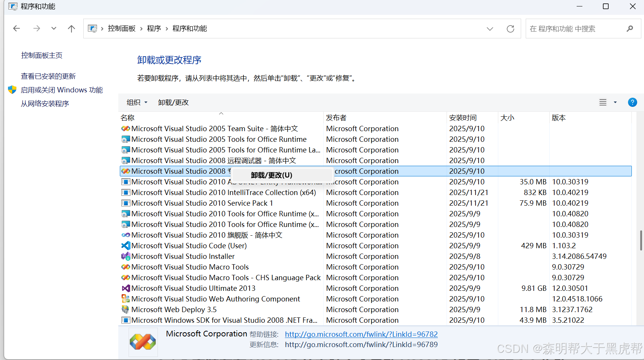
Task: Click the 2025/11/21 date for Service Pack 1
Action: pos(469,203)
